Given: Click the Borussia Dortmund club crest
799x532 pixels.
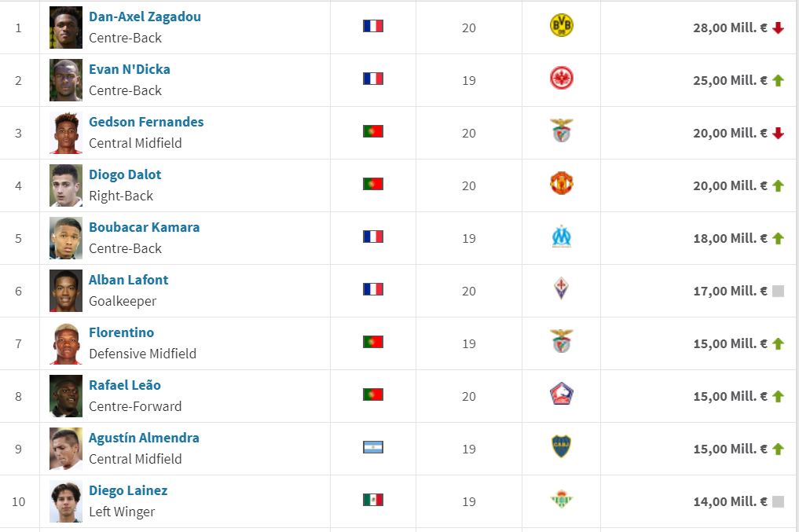Looking at the screenshot, I should tap(561, 26).
